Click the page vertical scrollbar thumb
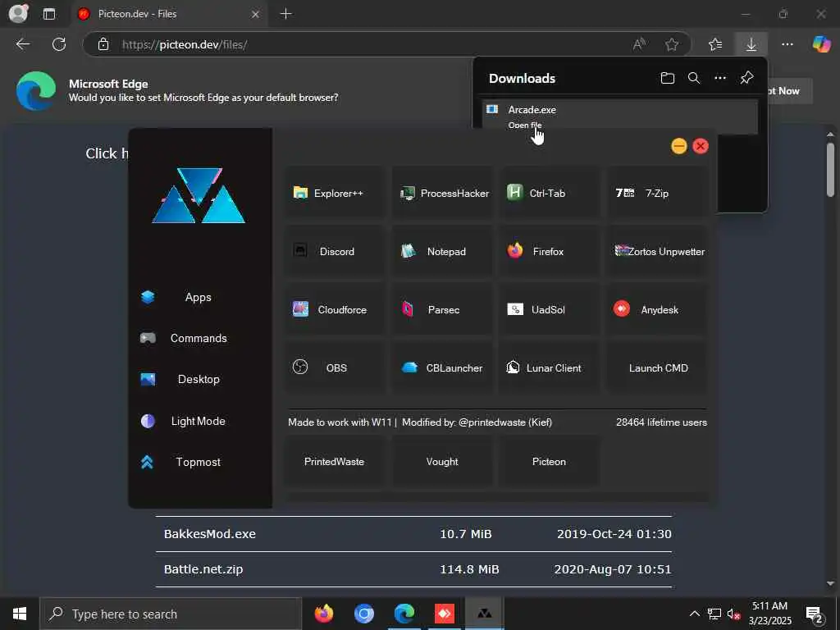The image size is (840, 630). pos(830,169)
